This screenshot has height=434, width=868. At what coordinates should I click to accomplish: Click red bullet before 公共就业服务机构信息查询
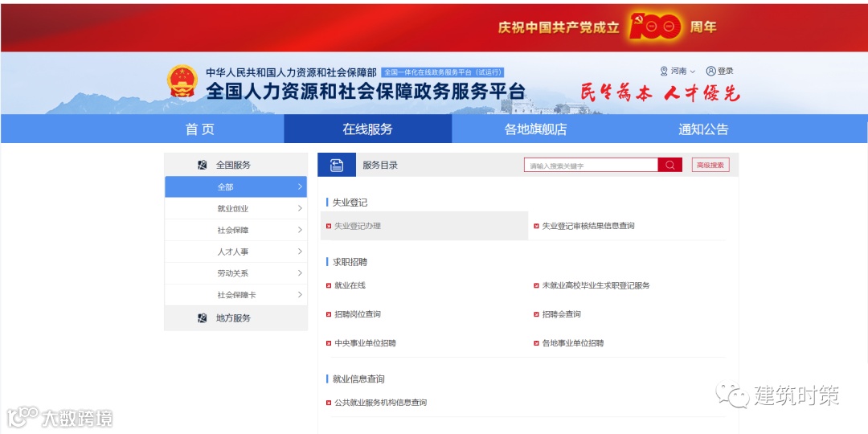329,403
